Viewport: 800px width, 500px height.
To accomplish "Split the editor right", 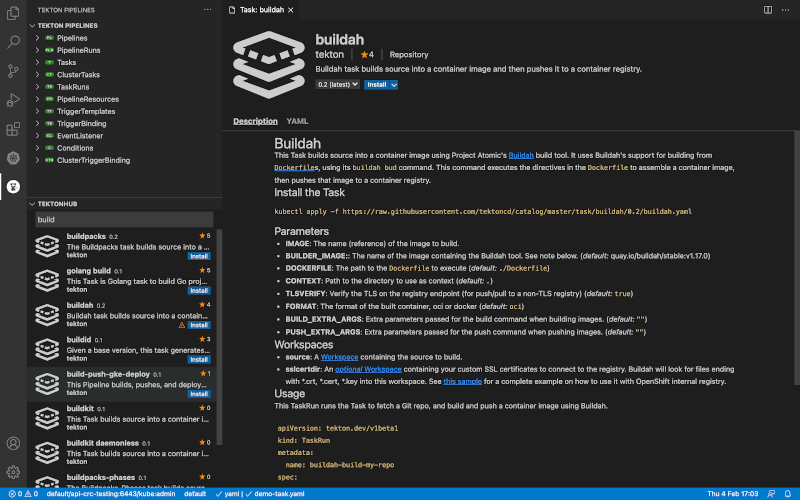I will [x=767, y=10].
